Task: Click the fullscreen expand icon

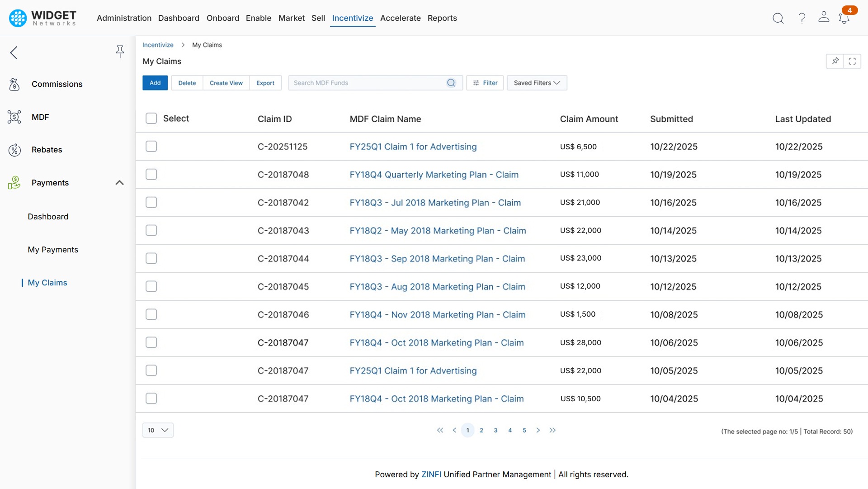Action: tap(852, 61)
